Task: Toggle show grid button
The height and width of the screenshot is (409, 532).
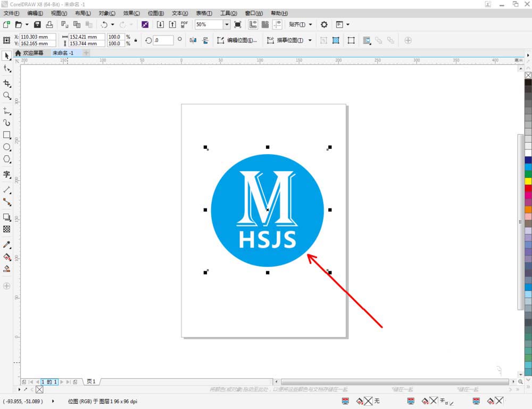Action: coord(265,24)
